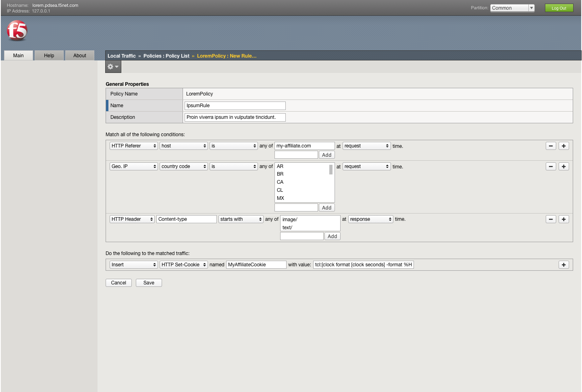Click the F5 logo

[x=17, y=31]
